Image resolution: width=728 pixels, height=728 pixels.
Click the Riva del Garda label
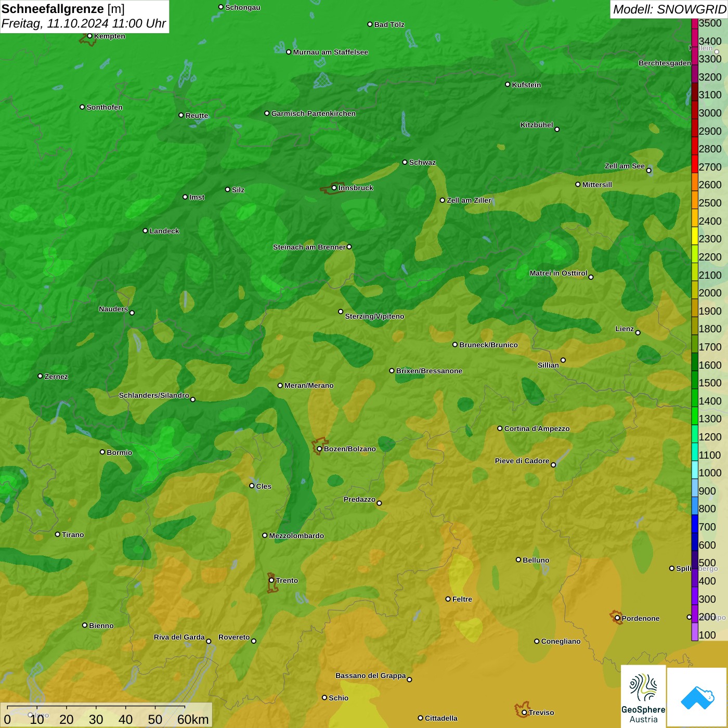pos(179,637)
